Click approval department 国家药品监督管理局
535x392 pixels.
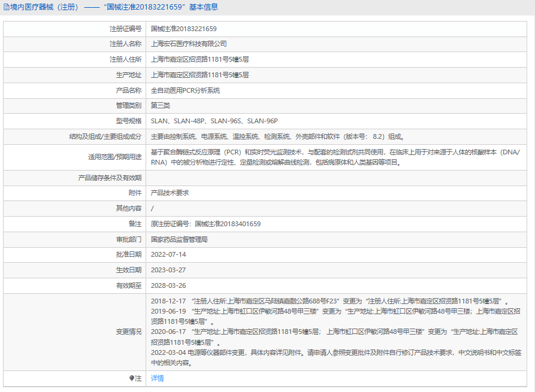pos(179,239)
